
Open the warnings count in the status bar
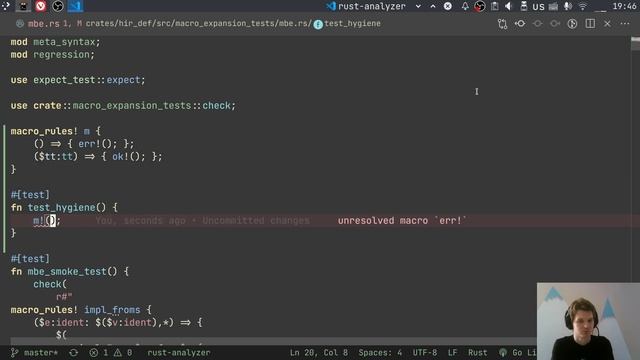point(123,353)
